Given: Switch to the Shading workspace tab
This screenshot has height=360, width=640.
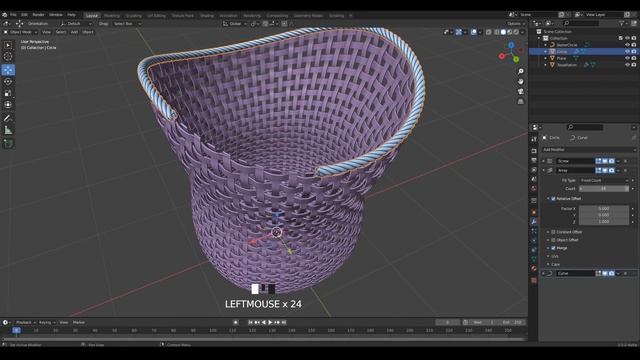Looking at the screenshot, I should tap(207, 16).
